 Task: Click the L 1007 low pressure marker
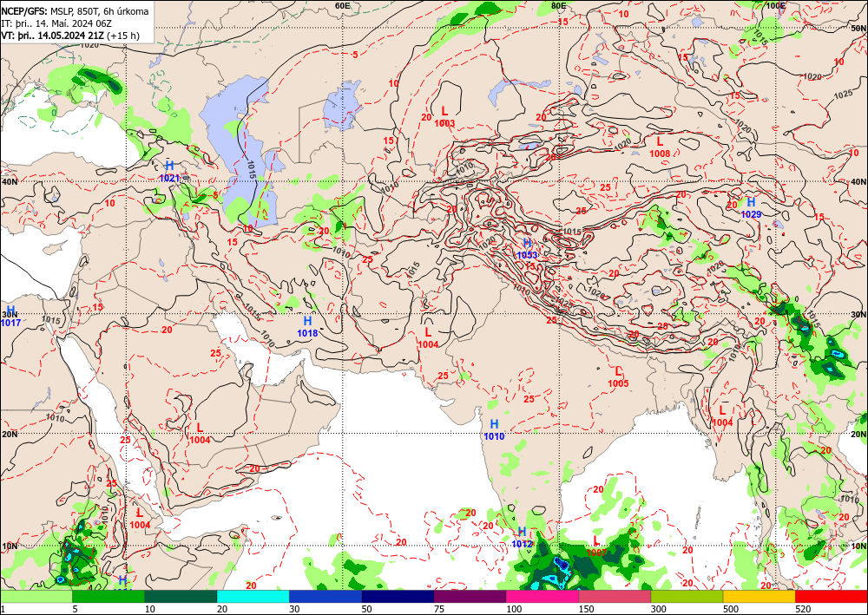(596, 546)
